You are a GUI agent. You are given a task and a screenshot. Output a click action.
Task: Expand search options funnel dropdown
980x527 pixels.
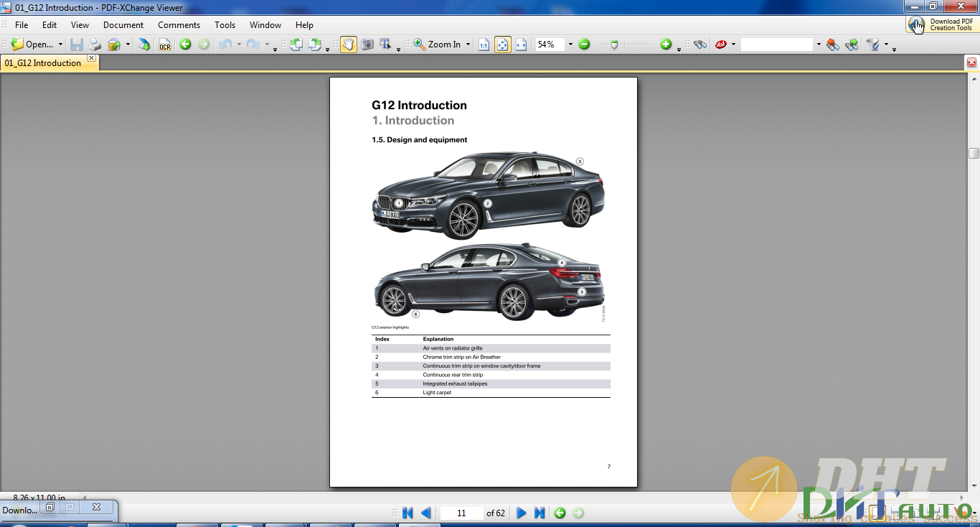point(886,45)
